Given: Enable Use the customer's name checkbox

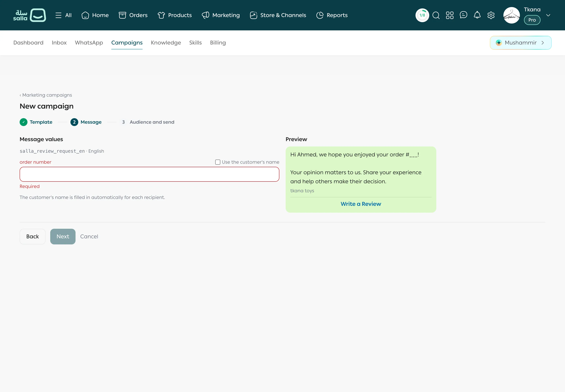Looking at the screenshot, I should [218, 162].
